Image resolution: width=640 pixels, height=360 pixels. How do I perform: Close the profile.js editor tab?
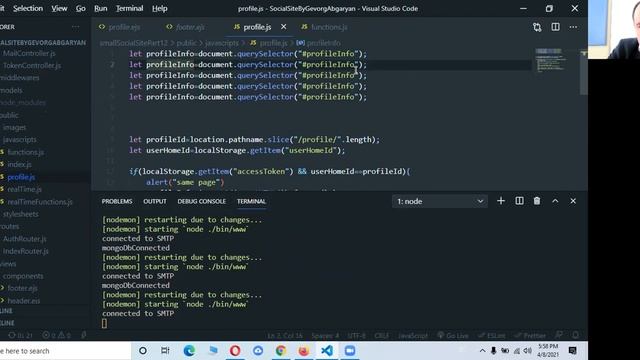(x=283, y=27)
